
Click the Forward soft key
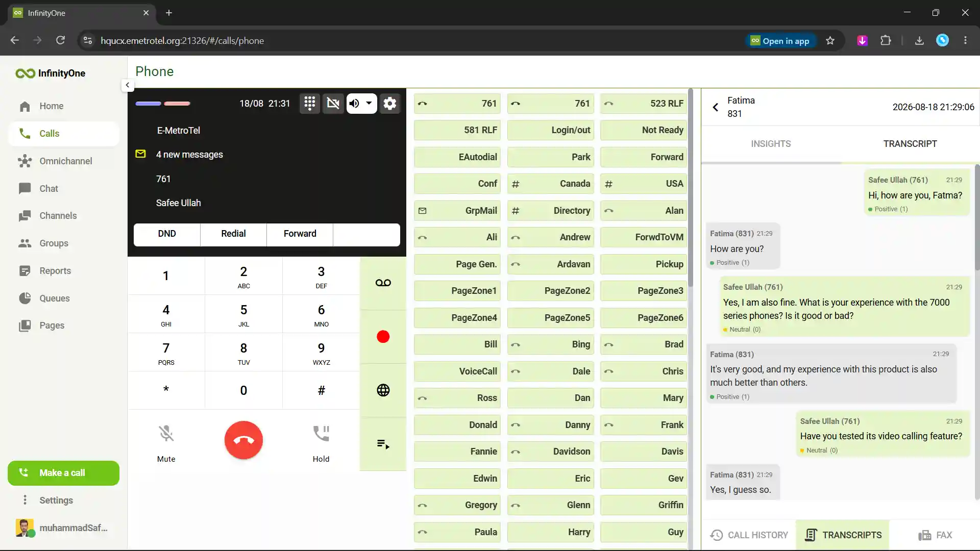tap(300, 234)
